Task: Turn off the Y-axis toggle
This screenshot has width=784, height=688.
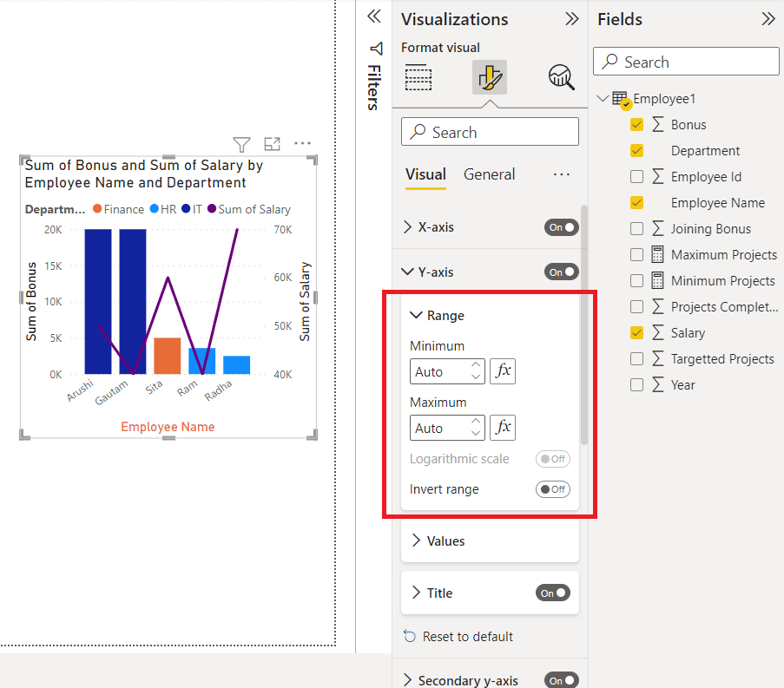Action: click(561, 271)
